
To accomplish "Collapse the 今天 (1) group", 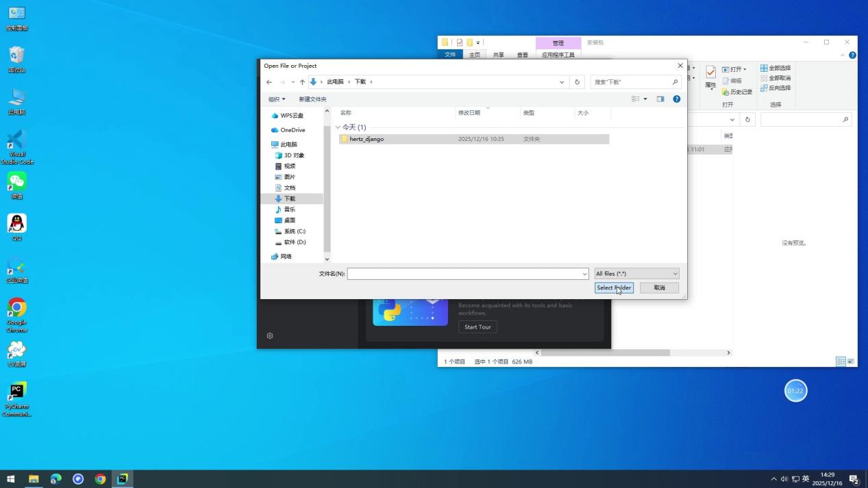I will click(x=337, y=127).
